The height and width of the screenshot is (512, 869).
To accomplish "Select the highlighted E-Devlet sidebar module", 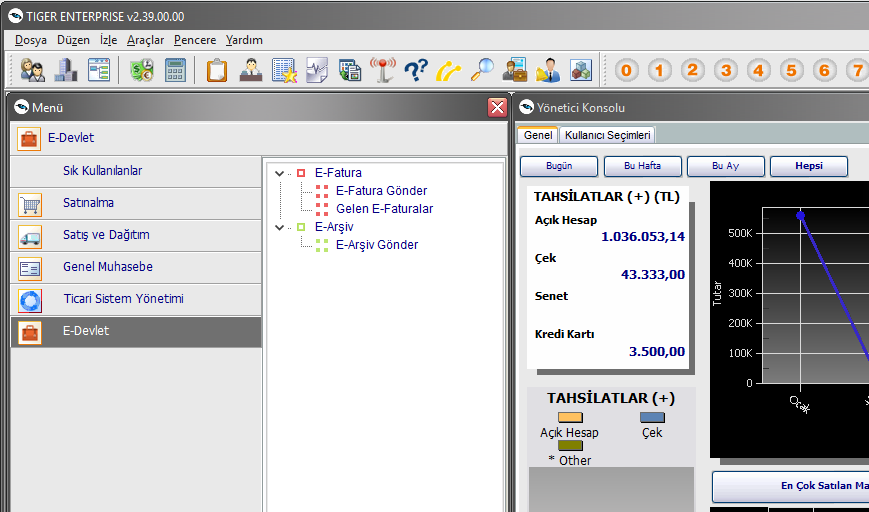I will pyautogui.click(x=136, y=331).
